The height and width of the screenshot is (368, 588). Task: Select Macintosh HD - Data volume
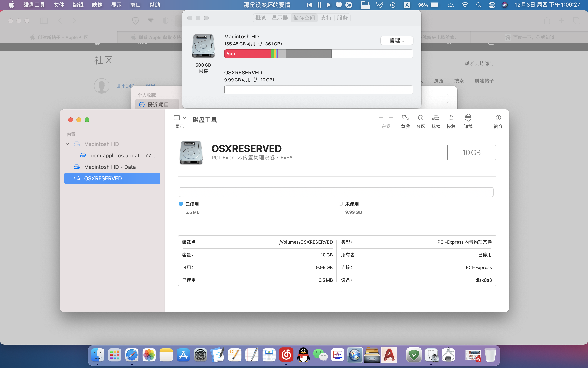[112, 167]
